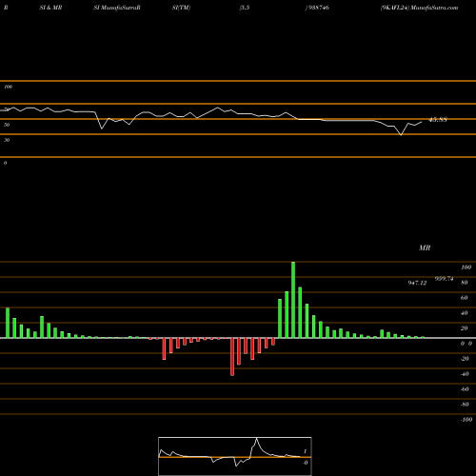Click the 80 label on MR axis
The width and height of the screenshot is (476, 476).
click(465, 283)
